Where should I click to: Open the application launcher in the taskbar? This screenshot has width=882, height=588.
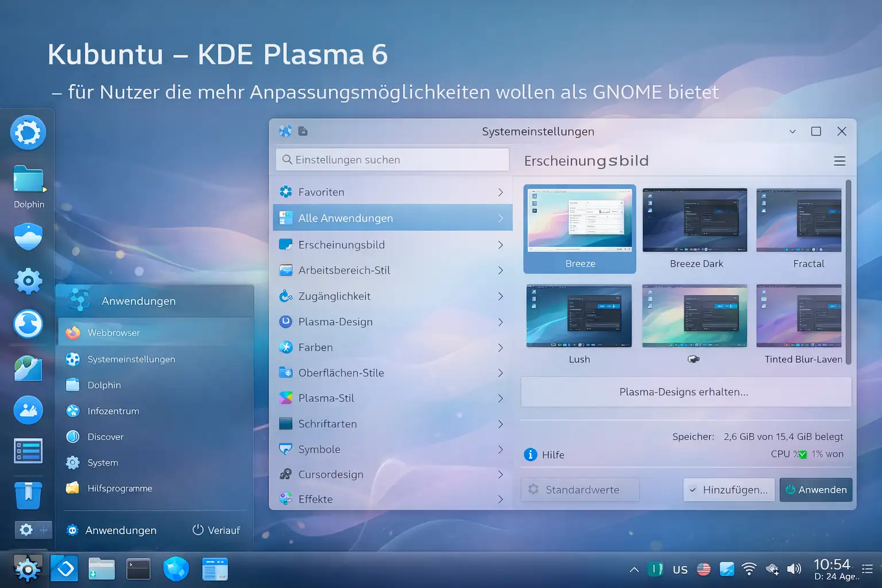click(28, 568)
